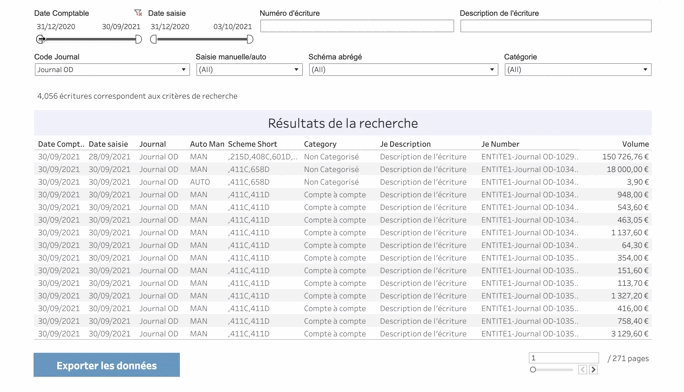Open the Saisie manuelle/auto dropdown

(x=249, y=70)
